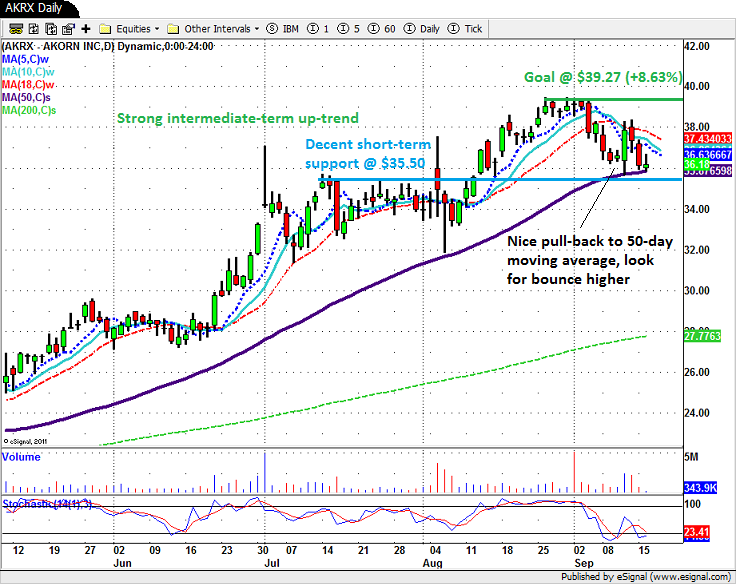Image resolution: width=736 pixels, height=584 pixels.
Task: Click the copy-chart toolbar icon
Action: tap(51, 29)
